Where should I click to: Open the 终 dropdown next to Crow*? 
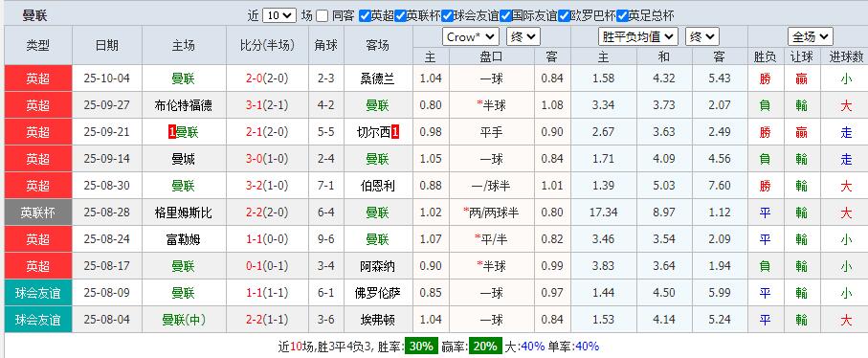tap(523, 37)
